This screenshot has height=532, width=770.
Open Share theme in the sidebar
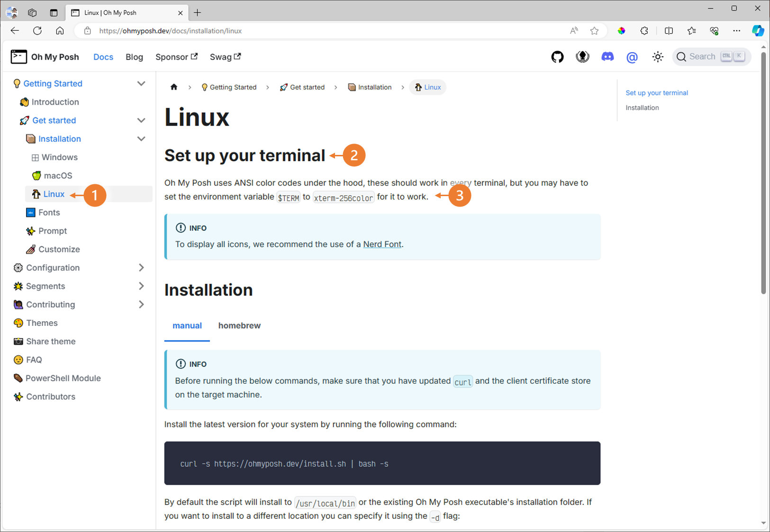click(45, 342)
